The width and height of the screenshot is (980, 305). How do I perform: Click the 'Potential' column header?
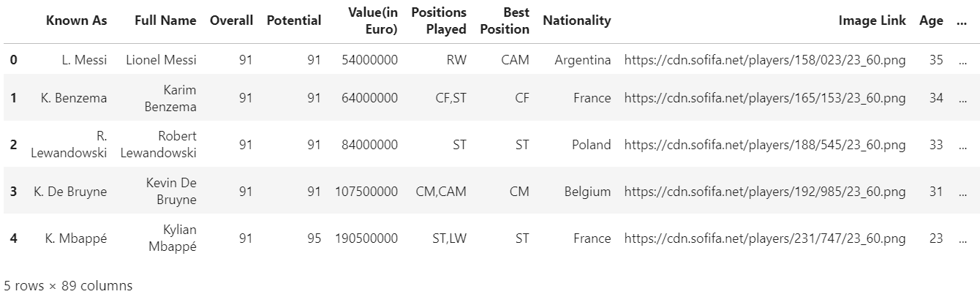click(293, 20)
